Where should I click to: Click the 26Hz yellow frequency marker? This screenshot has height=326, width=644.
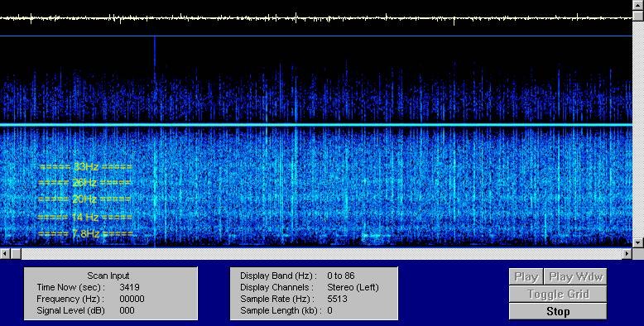84,183
